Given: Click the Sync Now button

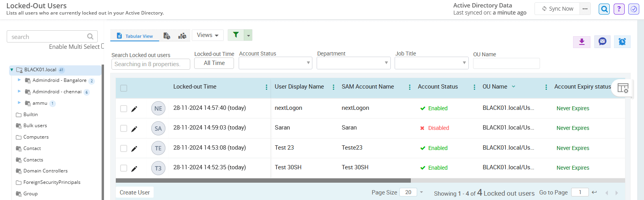Looking at the screenshot, I should click(557, 9).
